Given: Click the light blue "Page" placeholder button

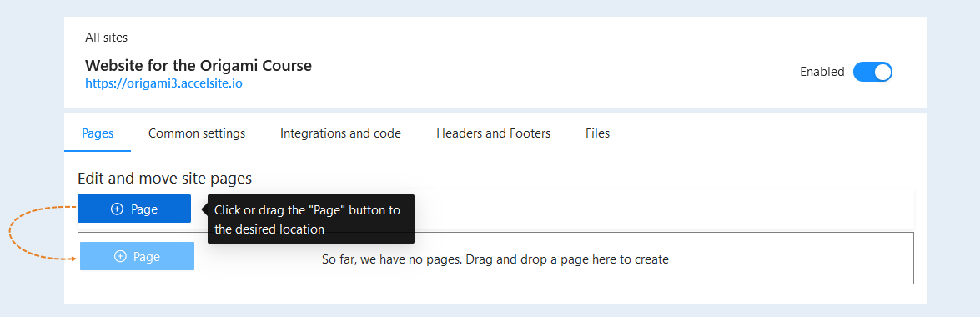Looking at the screenshot, I should click(x=138, y=256).
